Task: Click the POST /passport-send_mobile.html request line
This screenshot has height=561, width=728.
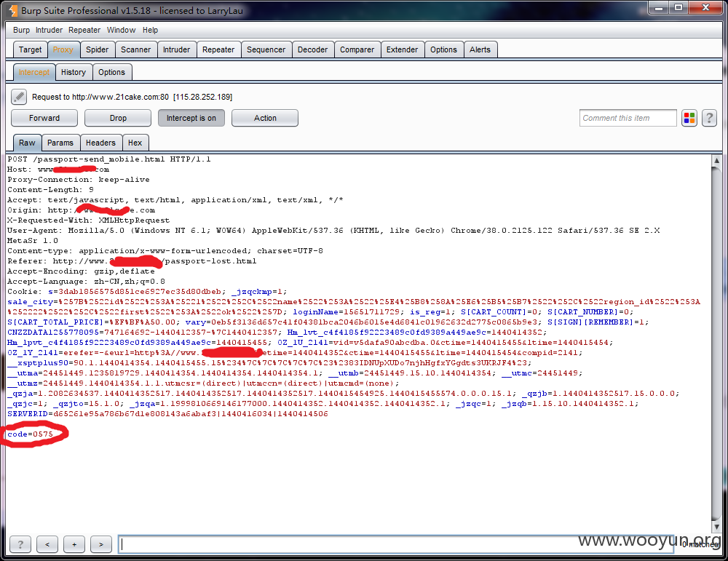Action: (109, 159)
